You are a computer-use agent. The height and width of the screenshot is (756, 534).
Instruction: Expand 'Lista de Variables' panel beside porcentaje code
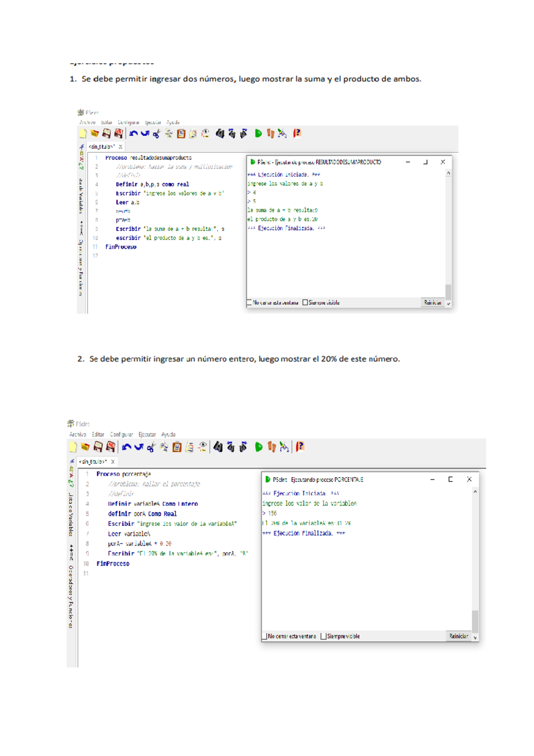(x=71, y=514)
